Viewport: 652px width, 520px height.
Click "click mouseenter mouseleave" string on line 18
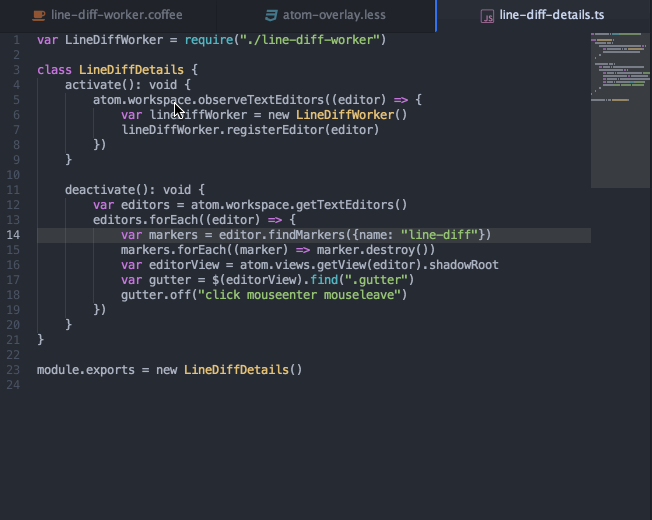[x=299, y=295]
